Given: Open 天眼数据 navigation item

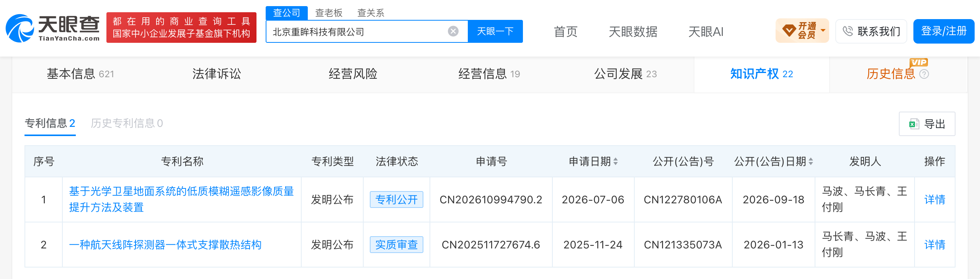Looking at the screenshot, I should [x=633, y=32].
